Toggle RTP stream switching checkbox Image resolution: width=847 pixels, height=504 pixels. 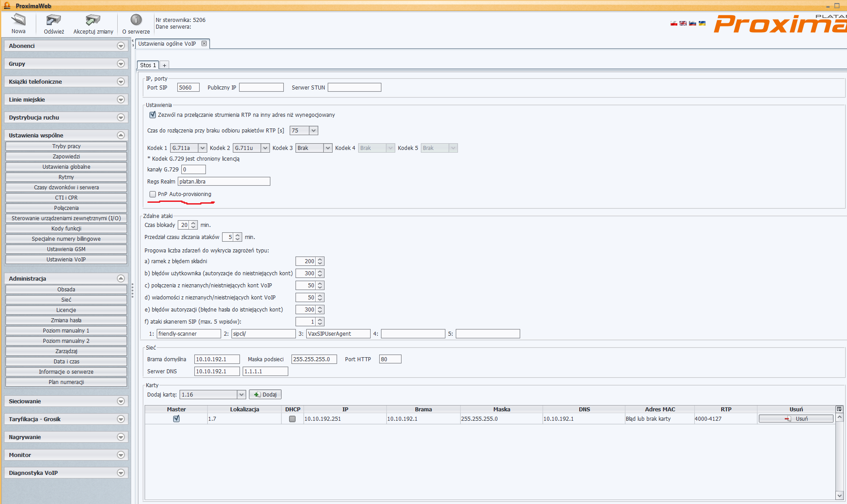tap(153, 115)
